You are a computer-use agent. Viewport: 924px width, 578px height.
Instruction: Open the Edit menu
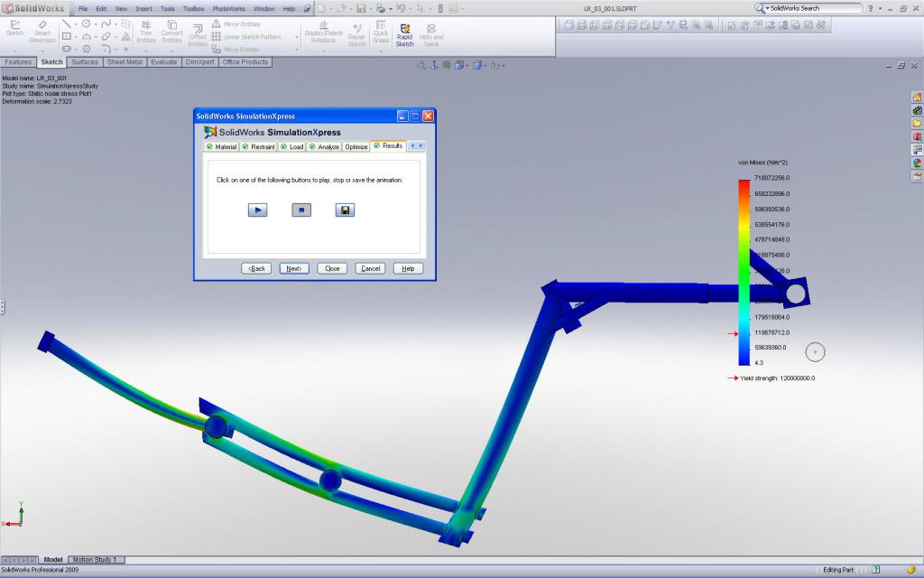(x=101, y=9)
